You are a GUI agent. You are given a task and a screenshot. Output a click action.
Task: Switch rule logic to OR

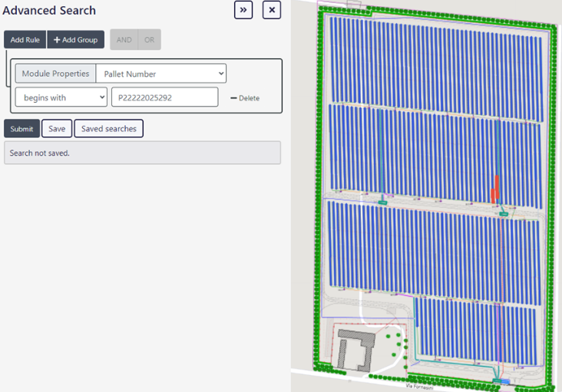(150, 40)
